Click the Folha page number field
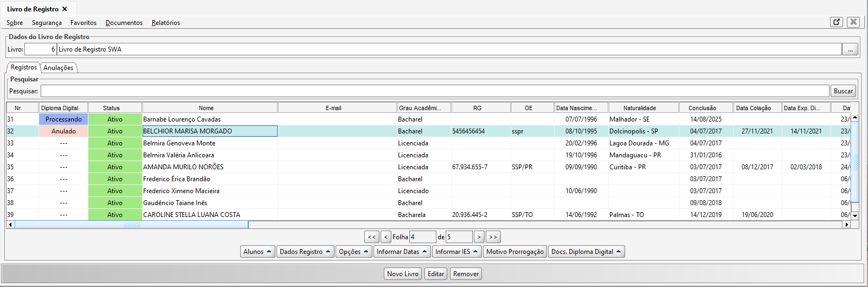Screen dimensions: 868x287 click(x=423, y=237)
